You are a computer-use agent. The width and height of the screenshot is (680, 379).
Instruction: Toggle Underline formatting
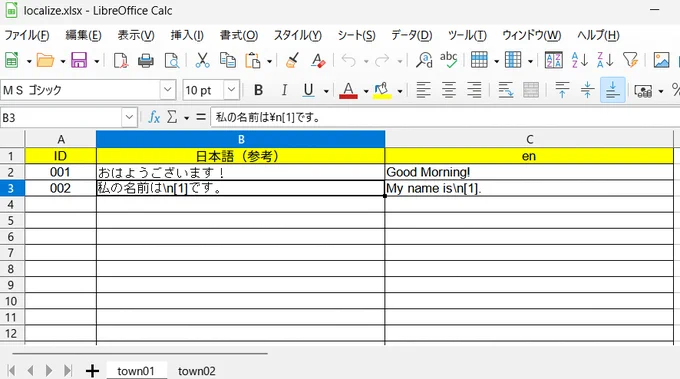click(308, 90)
